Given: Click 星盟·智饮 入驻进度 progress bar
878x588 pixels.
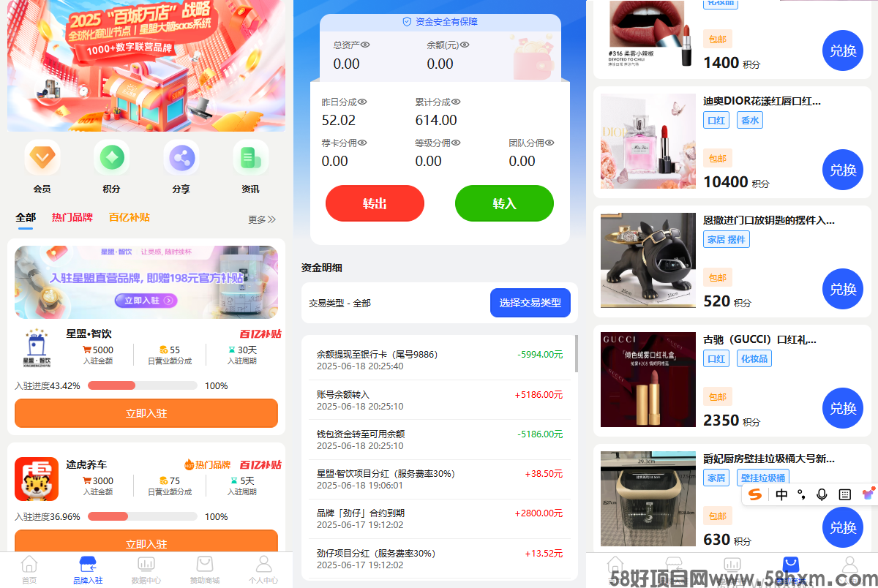Looking at the screenshot, I should tap(143, 385).
